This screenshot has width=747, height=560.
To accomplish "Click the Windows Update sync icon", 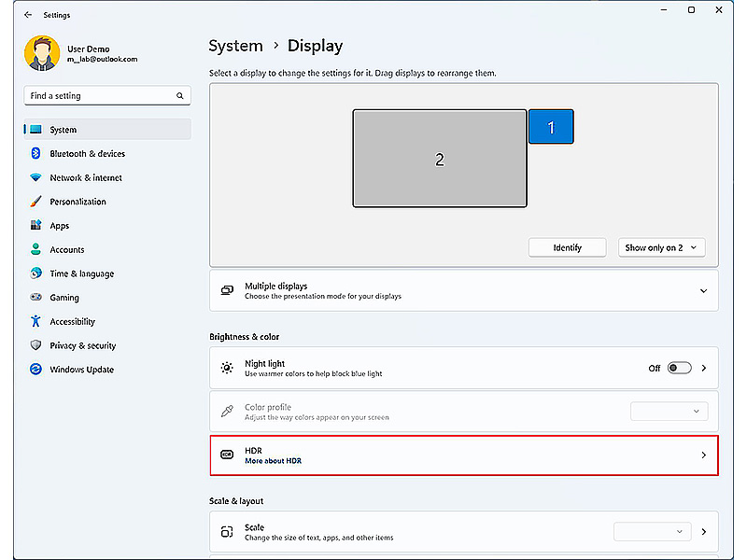I will tap(35, 369).
